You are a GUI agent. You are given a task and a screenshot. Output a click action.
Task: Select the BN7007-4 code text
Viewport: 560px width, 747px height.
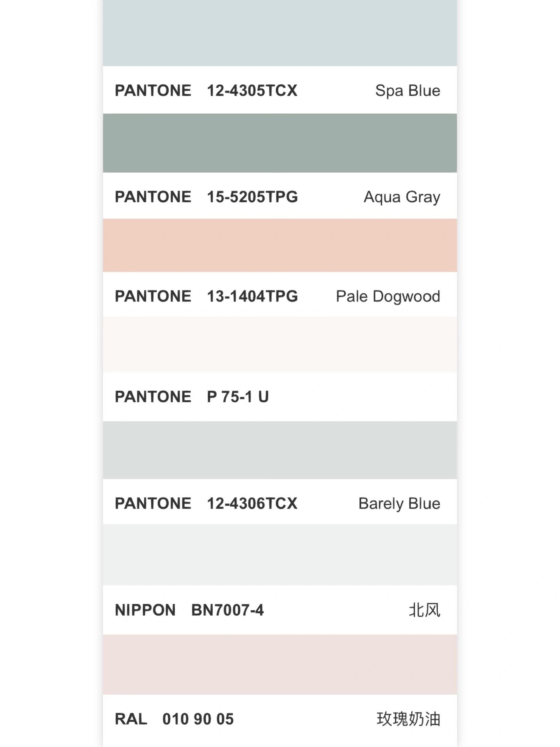click(x=227, y=610)
